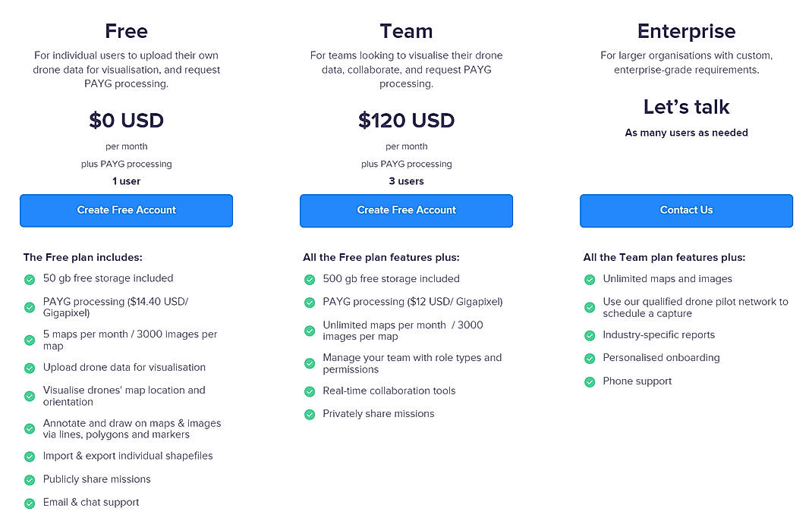Select the 'Enterprise' plan heading

point(686,31)
